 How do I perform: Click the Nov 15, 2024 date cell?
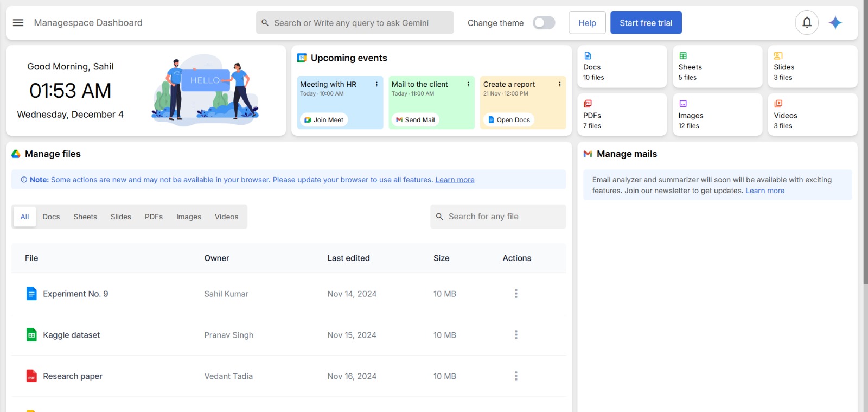coord(352,335)
